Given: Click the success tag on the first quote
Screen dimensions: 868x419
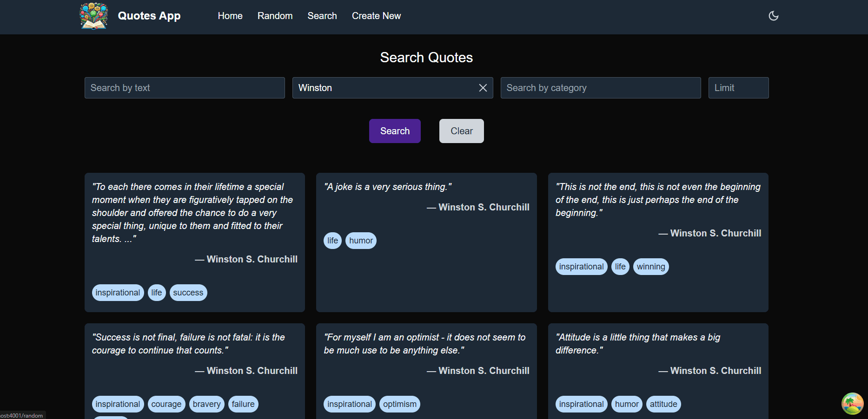Looking at the screenshot, I should pos(188,293).
